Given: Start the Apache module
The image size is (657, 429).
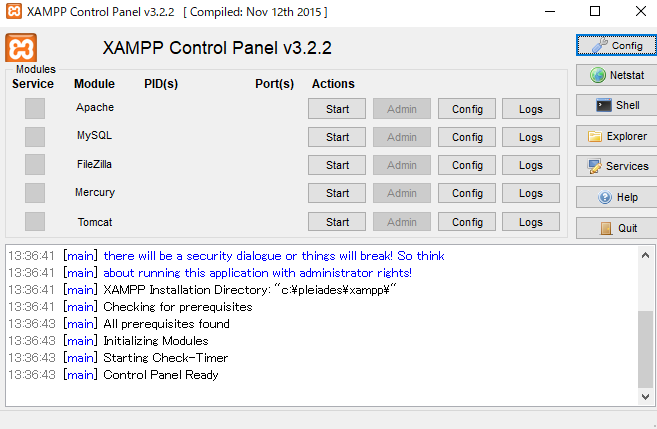Looking at the screenshot, I should pos(337,109).
